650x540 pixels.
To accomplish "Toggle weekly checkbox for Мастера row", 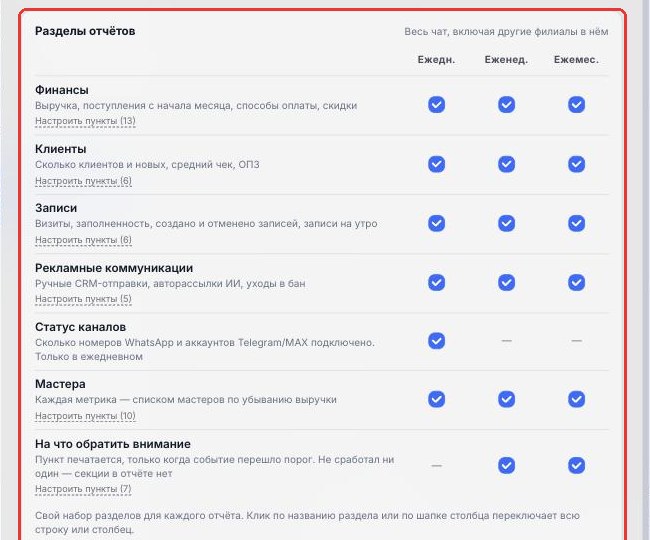I will tap(506, 399).
